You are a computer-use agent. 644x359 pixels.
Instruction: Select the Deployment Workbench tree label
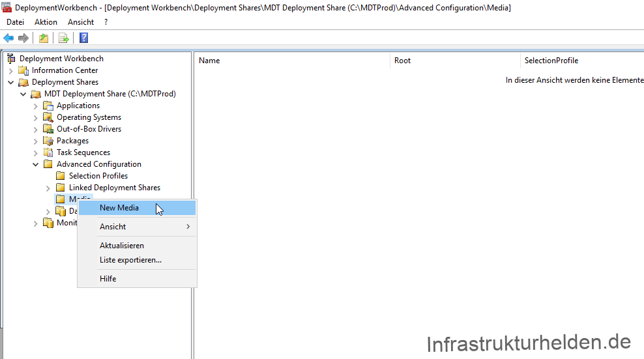(x=62, y=59)
